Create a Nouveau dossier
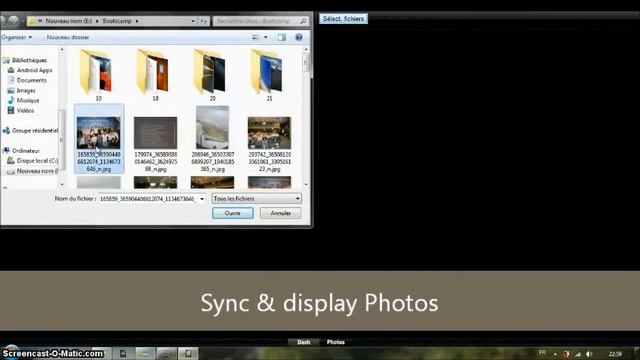This screenshot has height=360, width=640. coord(68,37)
